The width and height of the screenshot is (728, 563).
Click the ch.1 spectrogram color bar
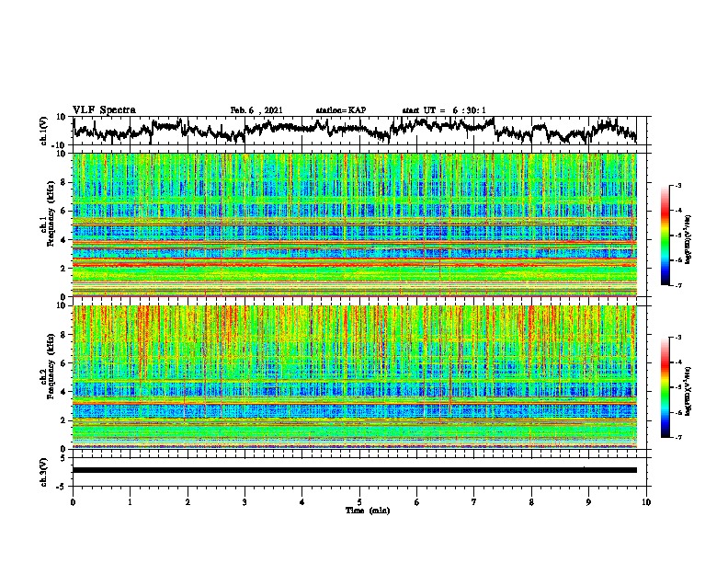(665, 236)
